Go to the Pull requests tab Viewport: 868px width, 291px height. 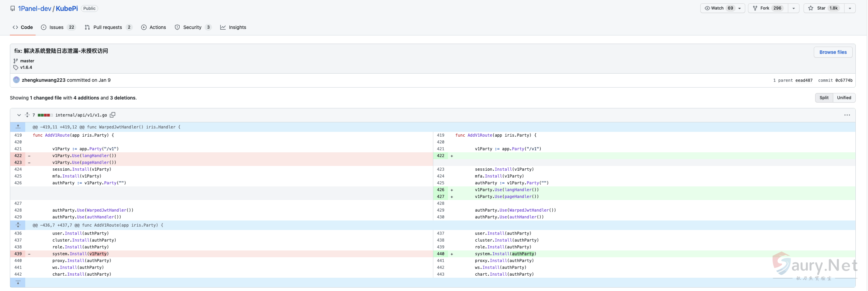point(108,27)
